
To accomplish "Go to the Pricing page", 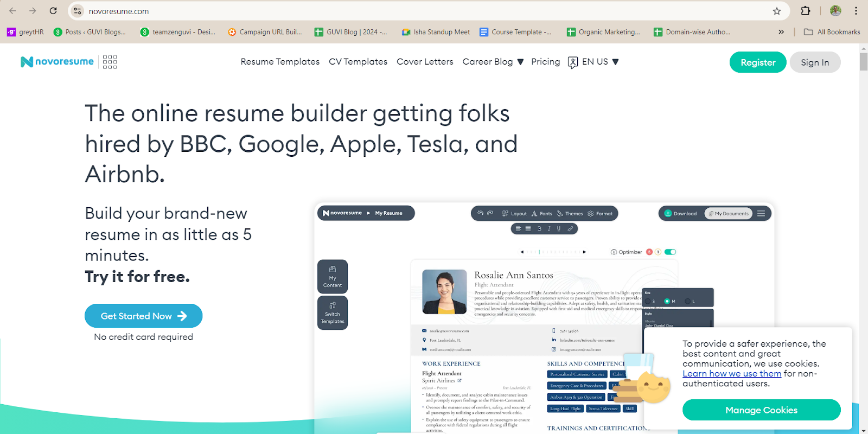I will coord(545,62).
